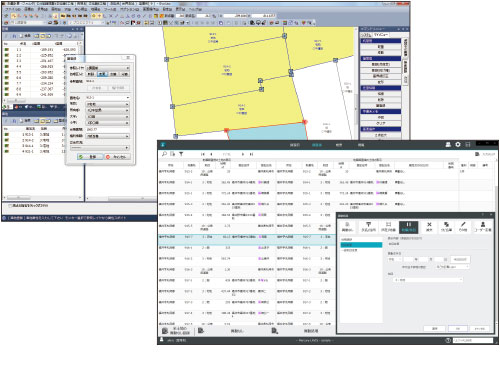Click the red cancel button in small dialog
Viewport: 500px width, 371px height.
117,157
